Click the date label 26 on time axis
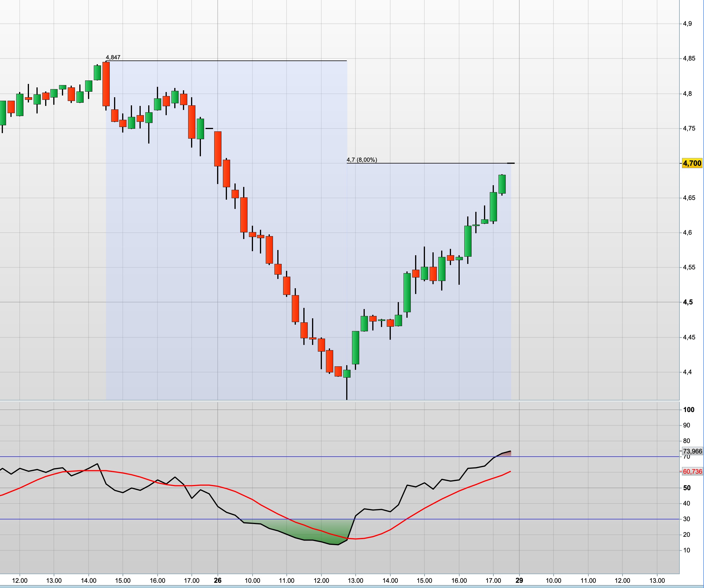Viewport: 704px width, 588px height. click(218, 580)
